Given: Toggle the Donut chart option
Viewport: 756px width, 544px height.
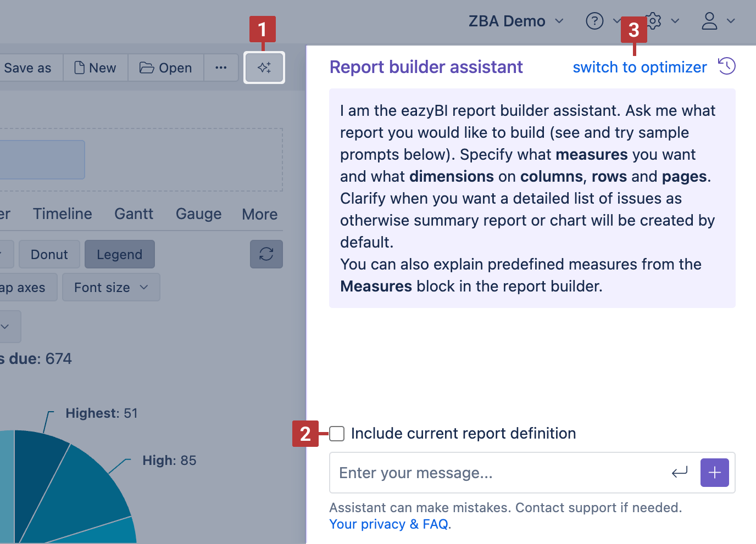Looking at the screenshot, I should click(x=49, y=254).
